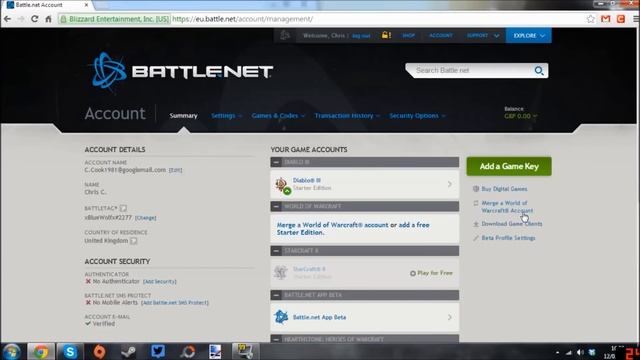This screenshot has width=640, height=360.
Task: Click Merge a World of Warcraft account link
Action: tap(332, 225)
